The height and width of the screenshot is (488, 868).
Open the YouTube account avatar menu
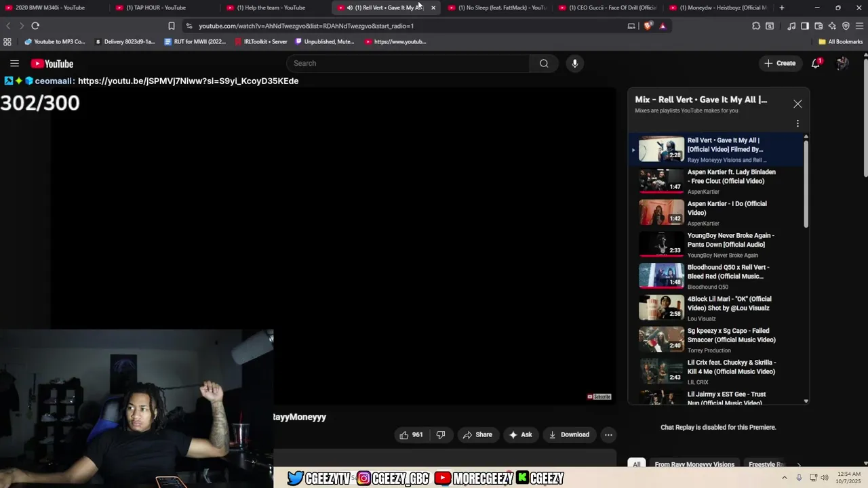pos(842,63)
